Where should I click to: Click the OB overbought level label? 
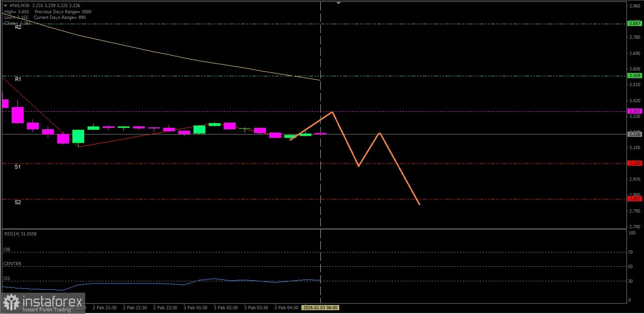click(7, 249)
